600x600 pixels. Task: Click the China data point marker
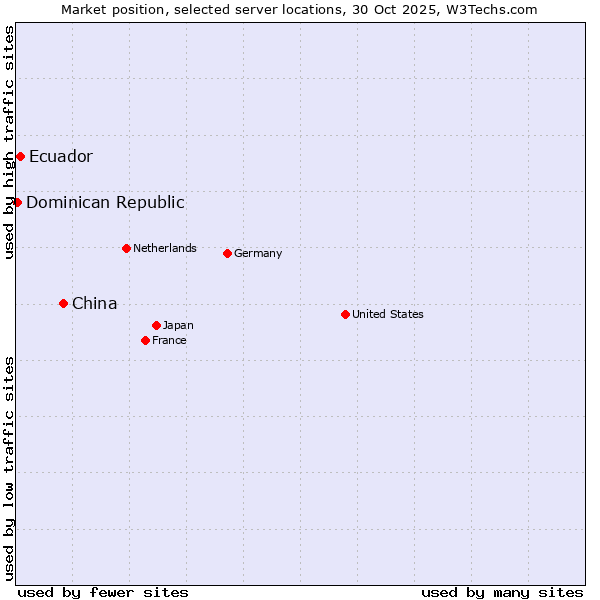[63, 303]
